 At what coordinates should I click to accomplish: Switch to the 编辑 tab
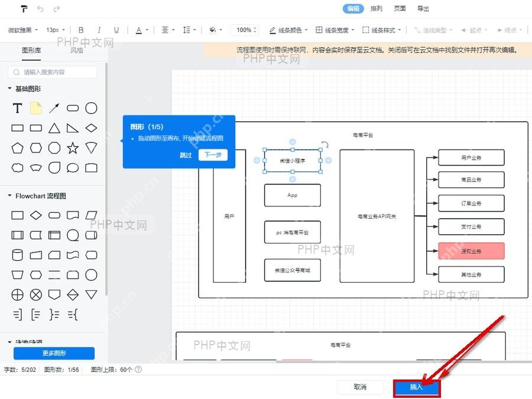tap(353, 8)
